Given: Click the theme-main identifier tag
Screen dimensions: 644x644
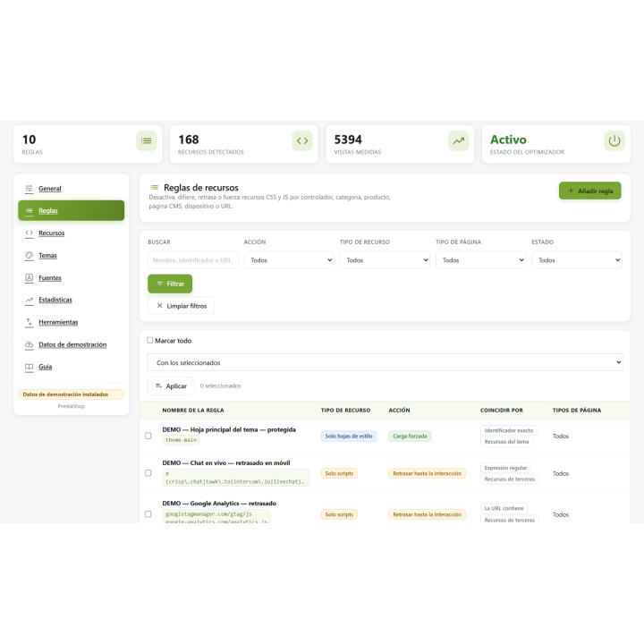Looking at the screenshot, I should click(181, 440).
